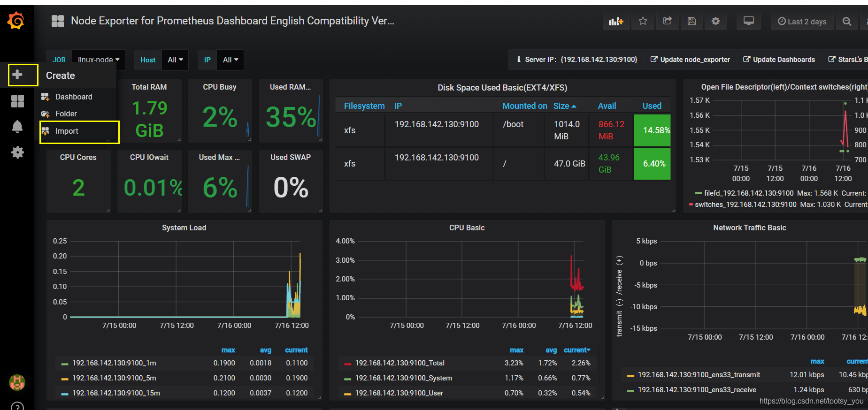Select Dashboard in the Create menu
Viewport: 868px width, 410px height.
pos(74,97)
